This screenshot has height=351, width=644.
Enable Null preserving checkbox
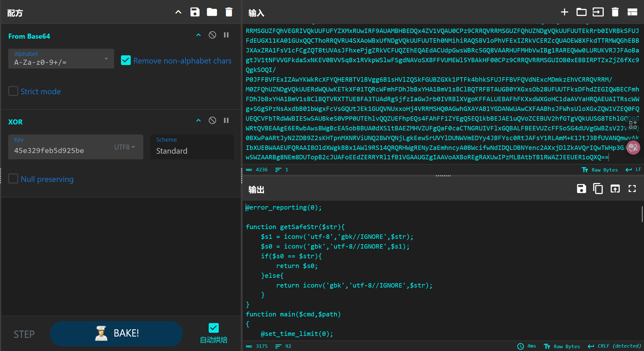13,179
